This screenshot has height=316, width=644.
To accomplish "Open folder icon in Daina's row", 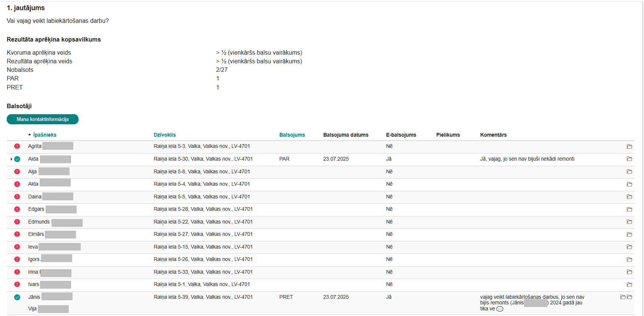I will [629, 197].
